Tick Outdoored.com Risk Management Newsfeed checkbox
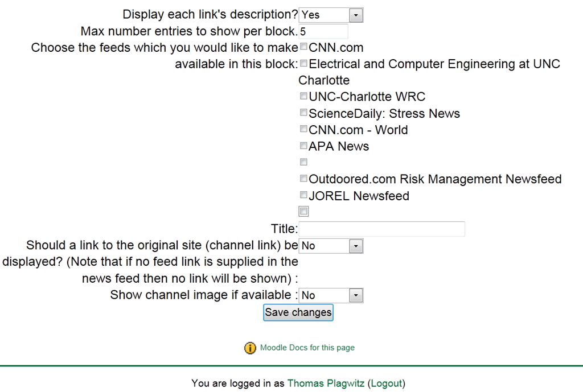This screenshot has width=583, height=392. 303,179
